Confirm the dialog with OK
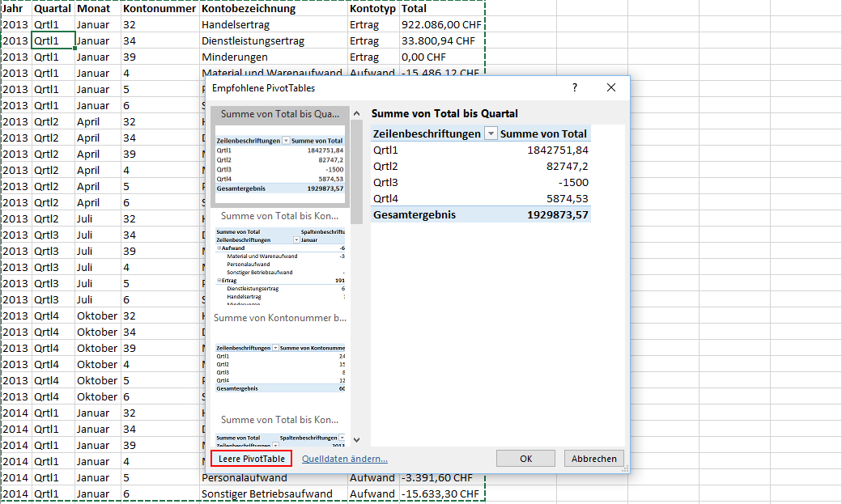 click(x=525, y=459)
